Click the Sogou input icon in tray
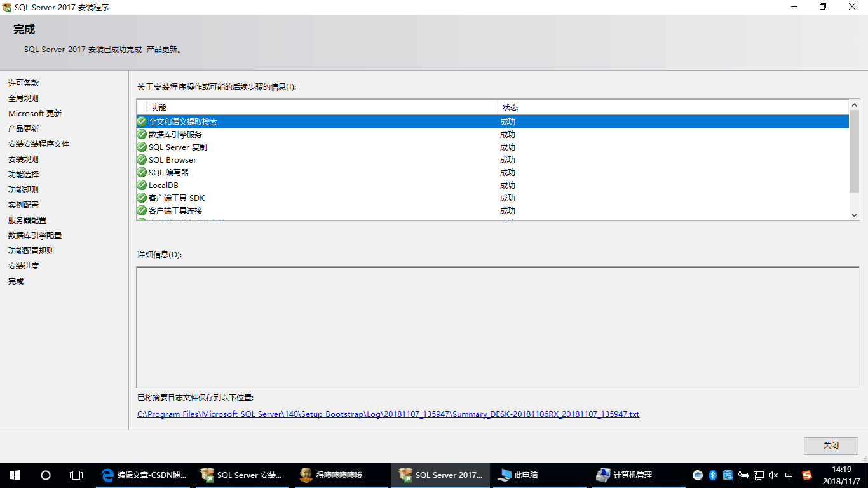The image size is (868, 488). pyautogui.click(x=806, y=475)
